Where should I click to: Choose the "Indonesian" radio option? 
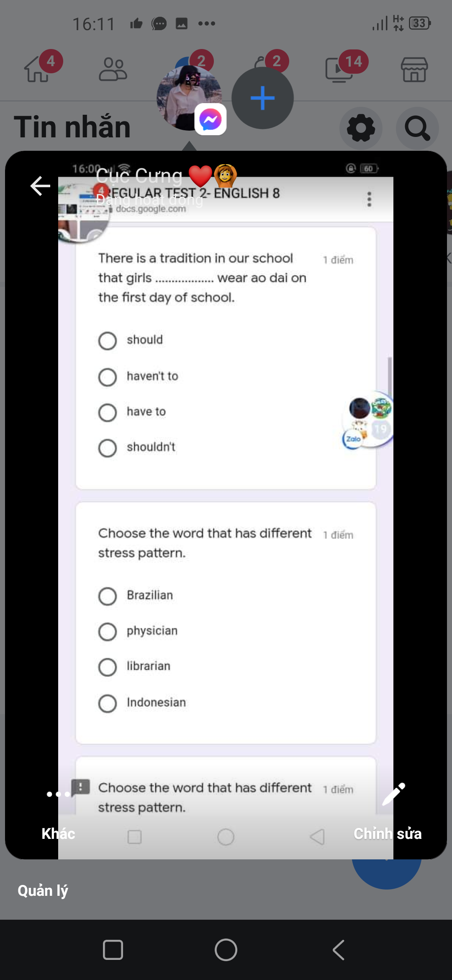[108, 703]
